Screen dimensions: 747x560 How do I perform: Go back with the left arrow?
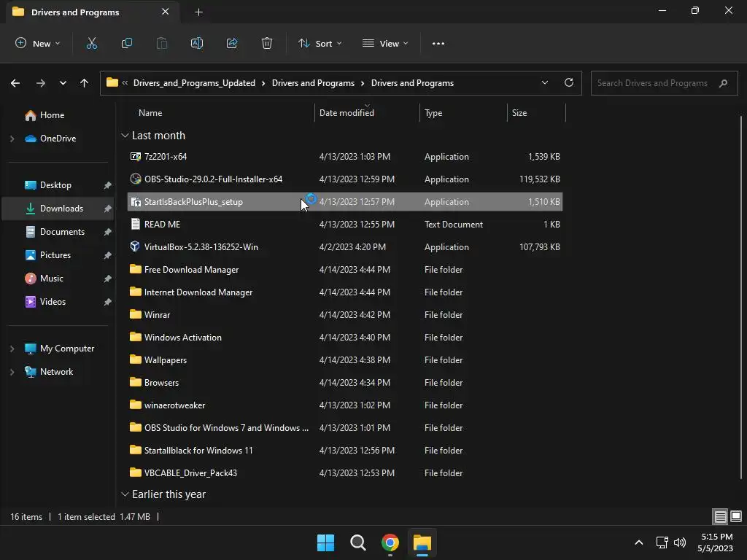click(15, 83)
